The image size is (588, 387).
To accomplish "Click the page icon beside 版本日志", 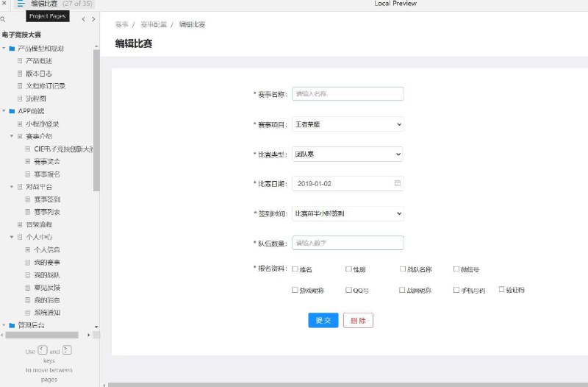I will 20,73.
